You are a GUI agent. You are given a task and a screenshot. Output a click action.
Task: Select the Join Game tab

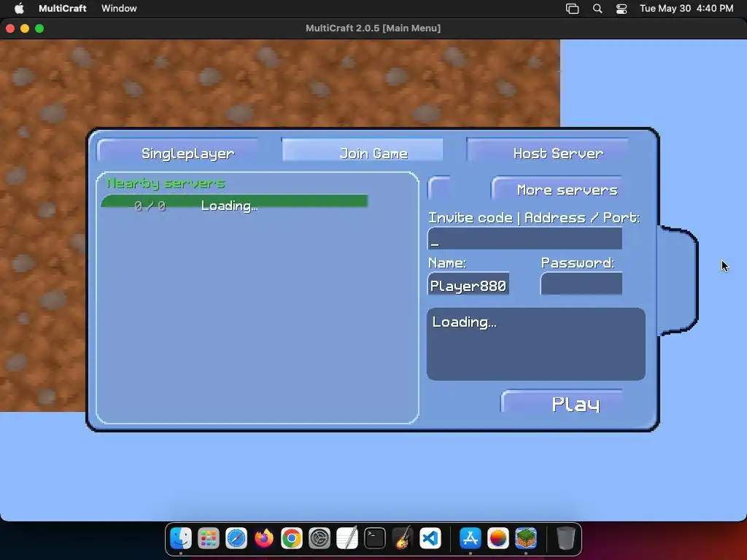(362, 150)
